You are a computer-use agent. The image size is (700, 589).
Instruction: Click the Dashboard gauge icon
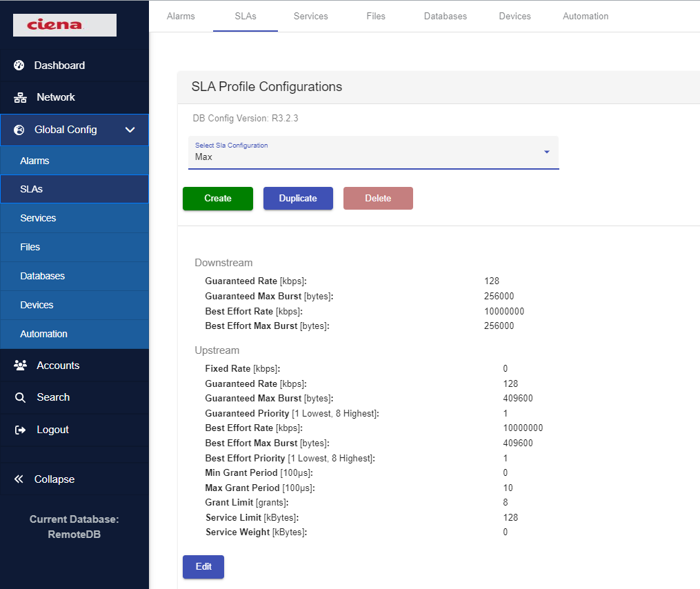19,66
